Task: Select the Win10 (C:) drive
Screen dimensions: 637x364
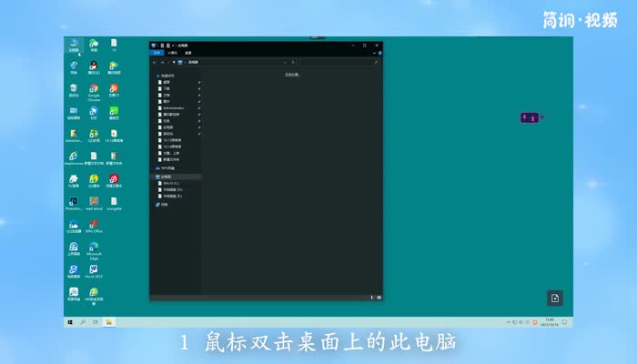Action: [x=169, y=183]
